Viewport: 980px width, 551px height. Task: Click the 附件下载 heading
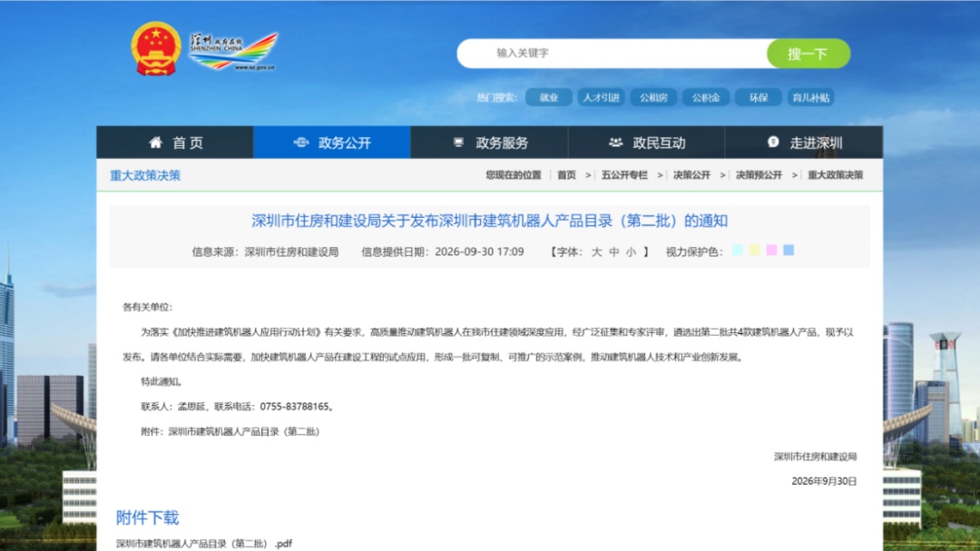click(148, 517)
